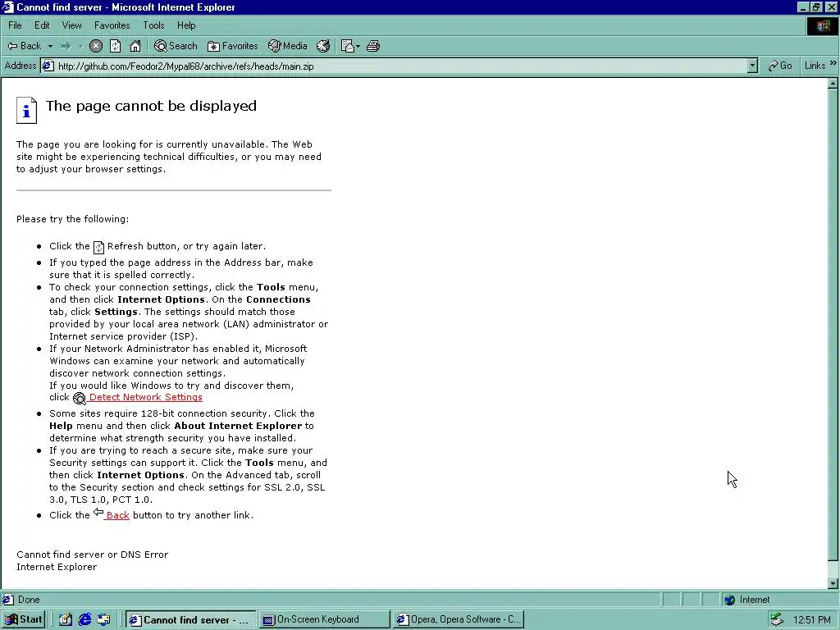Launch Outlook Express from quick launch
This screenshot has width=840, height=630.
pos(103,619)
